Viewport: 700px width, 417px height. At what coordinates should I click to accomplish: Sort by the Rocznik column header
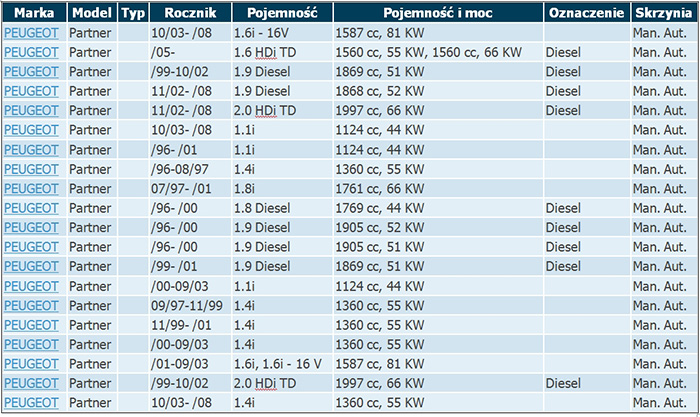pyautogui.click(x=191, y=13)
